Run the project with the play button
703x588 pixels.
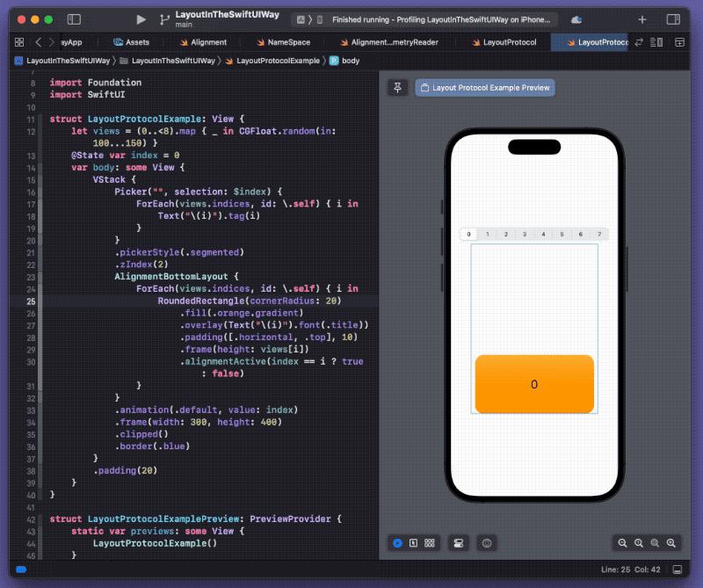(x=141, y=19)
